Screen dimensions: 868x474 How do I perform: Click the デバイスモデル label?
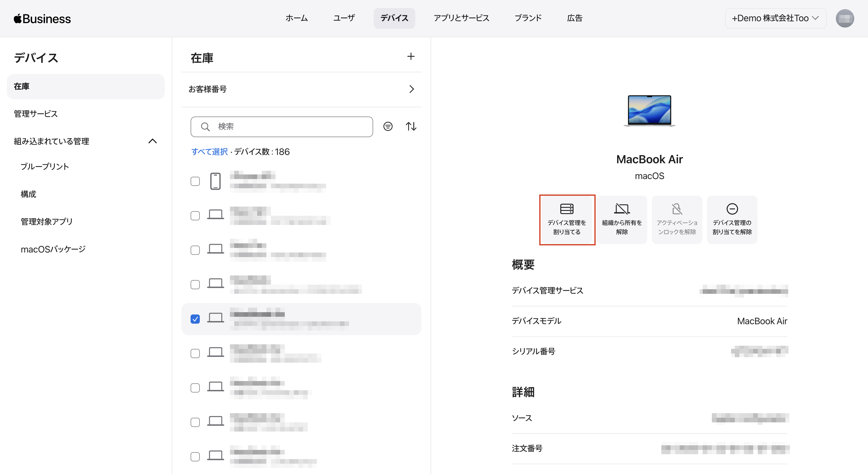pyautogui.click(x=536, y=321)
